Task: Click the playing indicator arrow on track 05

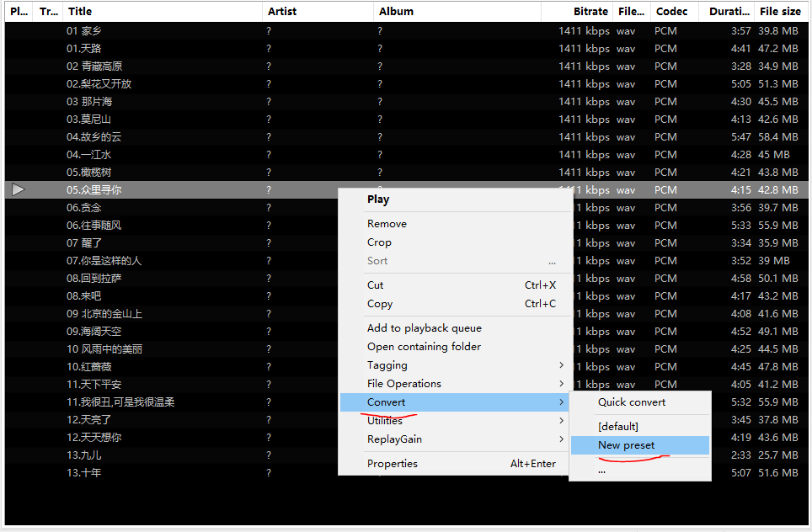Action: 18,190
